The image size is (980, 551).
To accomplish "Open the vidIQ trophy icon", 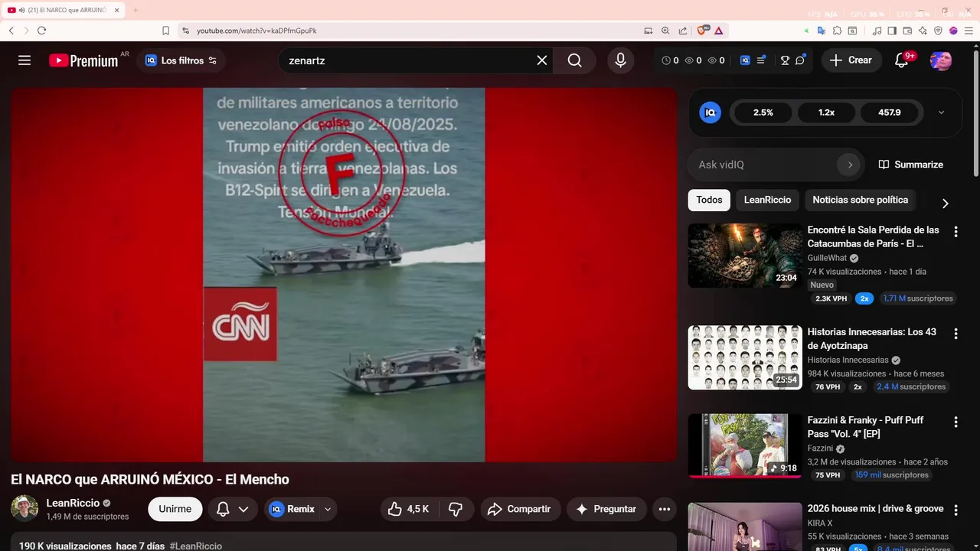I will [785, 60].
